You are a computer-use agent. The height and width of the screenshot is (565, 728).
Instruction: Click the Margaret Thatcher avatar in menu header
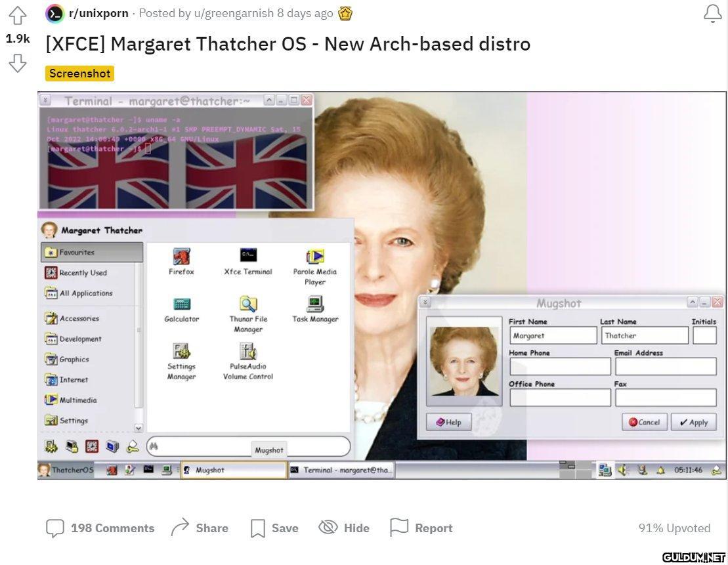point(49,229)
